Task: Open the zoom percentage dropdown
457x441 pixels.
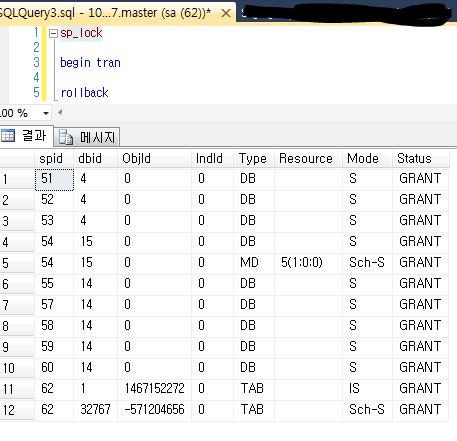Action: click(46, 113)
